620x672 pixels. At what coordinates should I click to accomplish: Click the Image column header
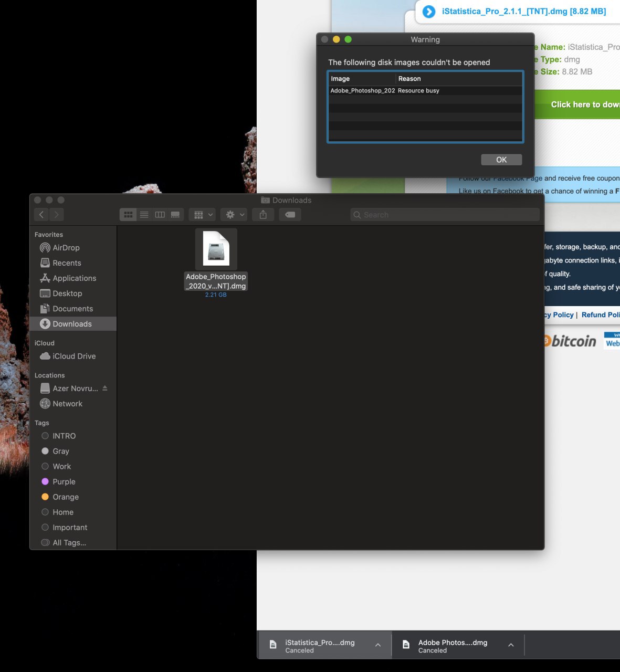pos(362,79)
